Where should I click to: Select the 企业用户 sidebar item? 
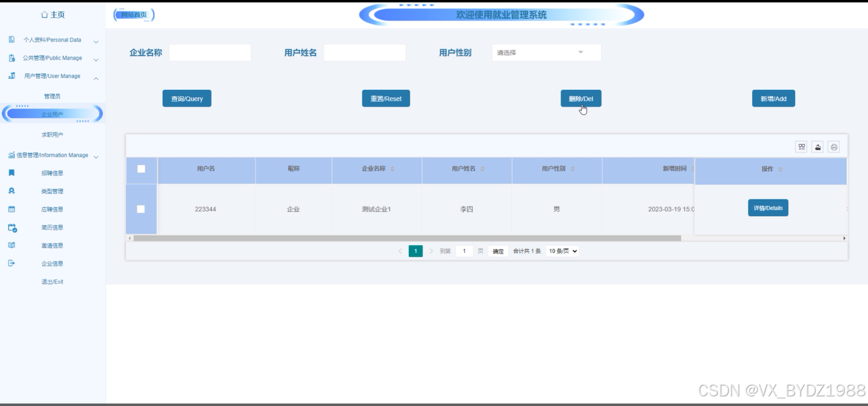(x=52, y=114)
